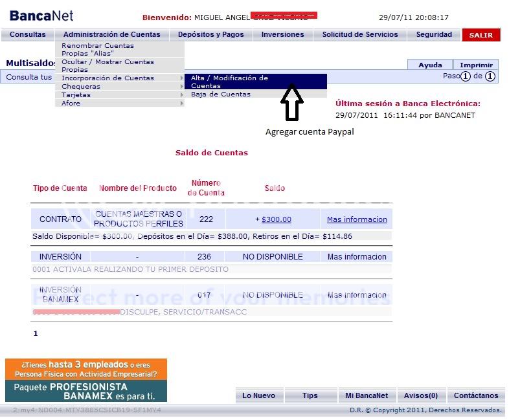
Task: Expand the Chequeras submenu
Action: click(x=80, y=86)
